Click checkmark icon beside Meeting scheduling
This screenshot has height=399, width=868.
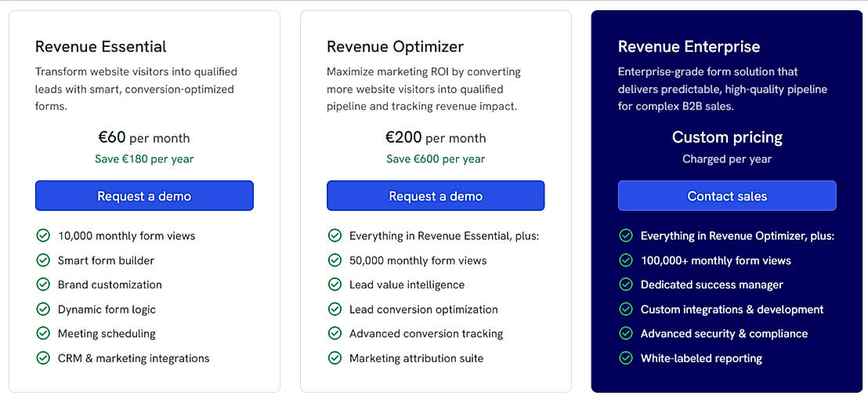pos(43,334)
